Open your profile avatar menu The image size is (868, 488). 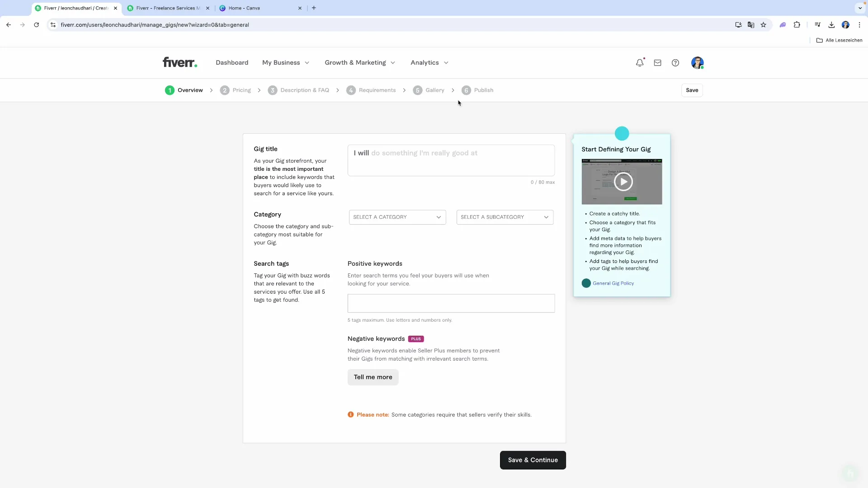[698, 62]
